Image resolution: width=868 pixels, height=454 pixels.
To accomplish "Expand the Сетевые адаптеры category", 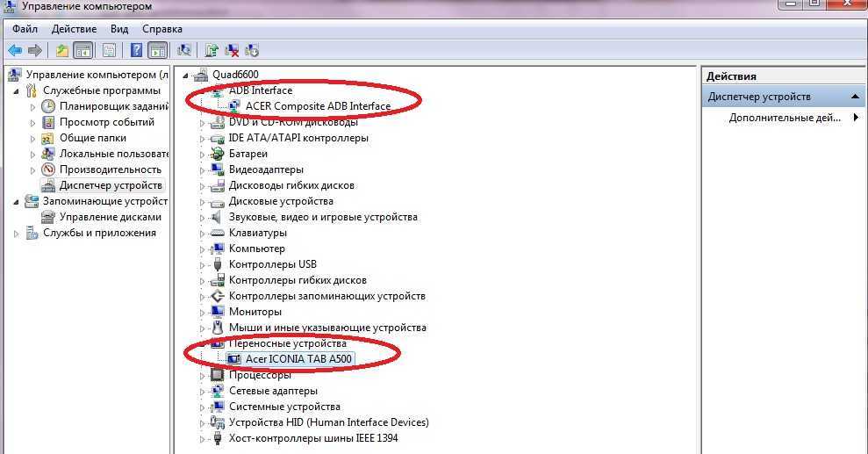I will 203,392.
